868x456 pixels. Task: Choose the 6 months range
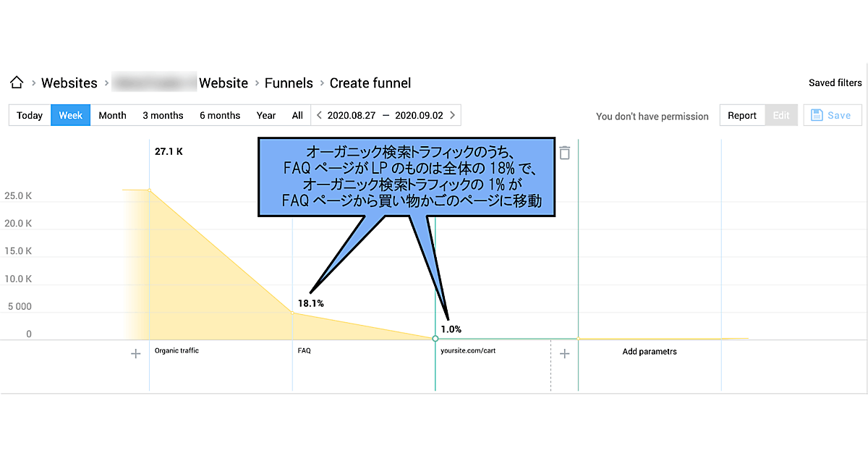pyautogui.click(x=220, y=115)
